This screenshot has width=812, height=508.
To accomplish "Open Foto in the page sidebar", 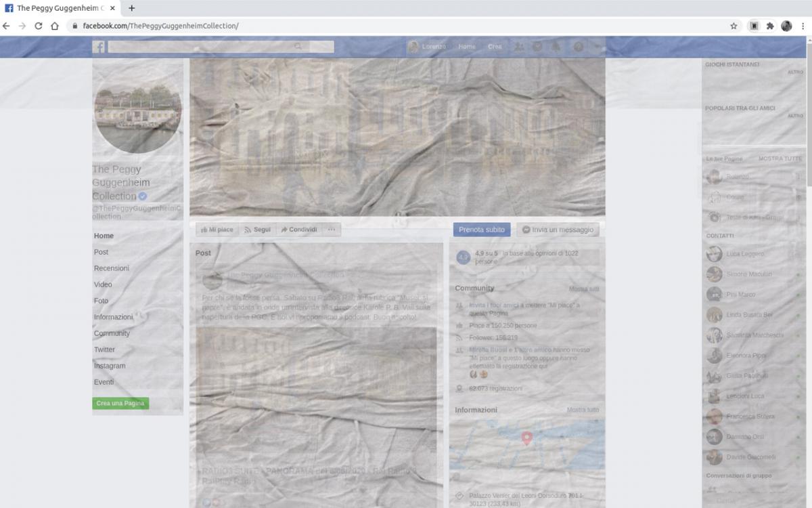I will tap(101, 301).
